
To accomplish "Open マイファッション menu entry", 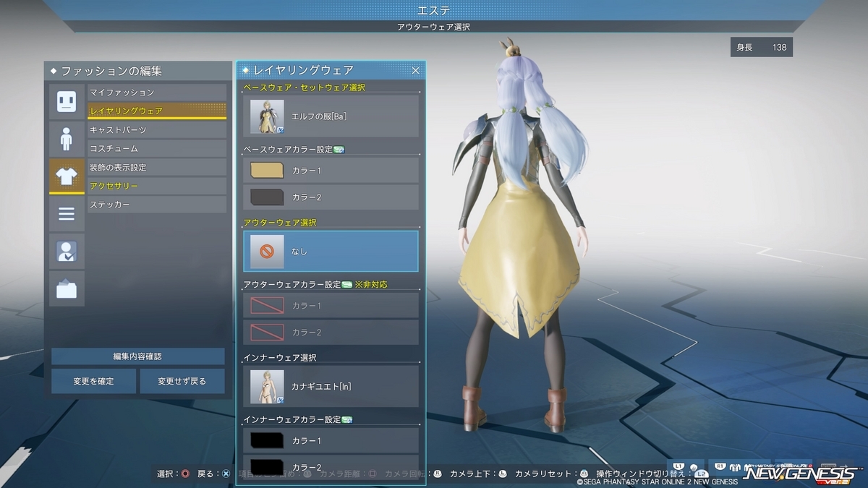I will point(157,93).
